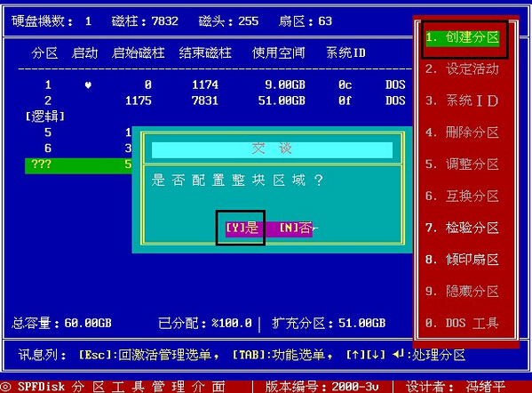Screen dimensions: 532x393
Task: Select logical partition row 5
Action: tap(78, 132)
